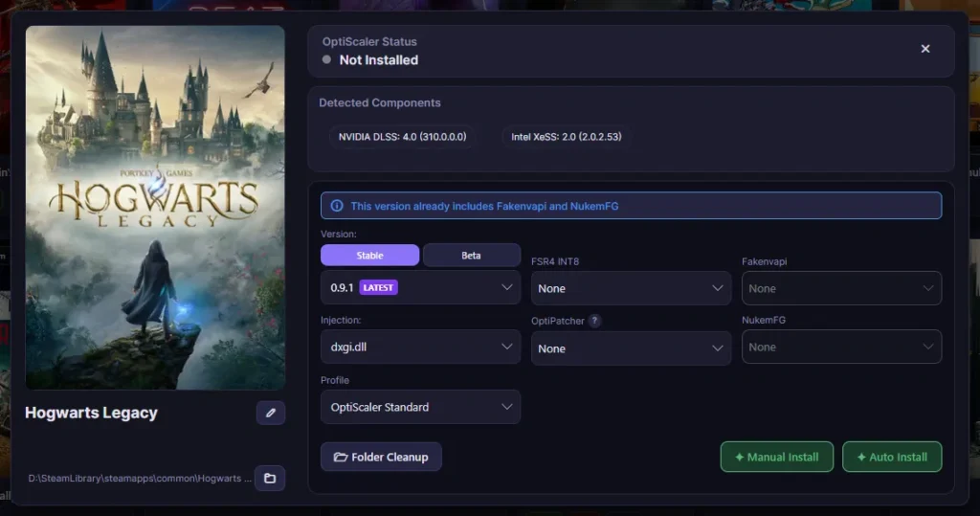Open the 0.9.1 LATEST version dropdown
The image size is (980, 516).
[x=421, y=288]
